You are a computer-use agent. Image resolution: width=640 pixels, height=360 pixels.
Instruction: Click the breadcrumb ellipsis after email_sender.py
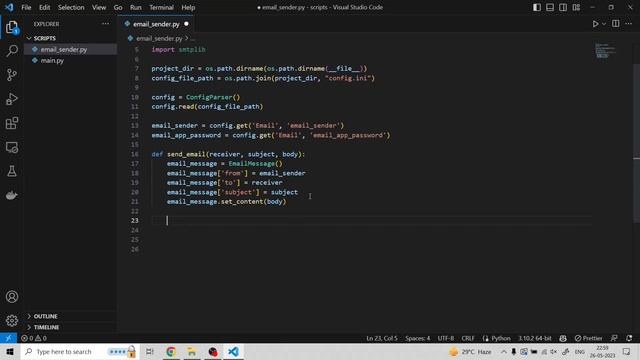(x=193, y=38)
